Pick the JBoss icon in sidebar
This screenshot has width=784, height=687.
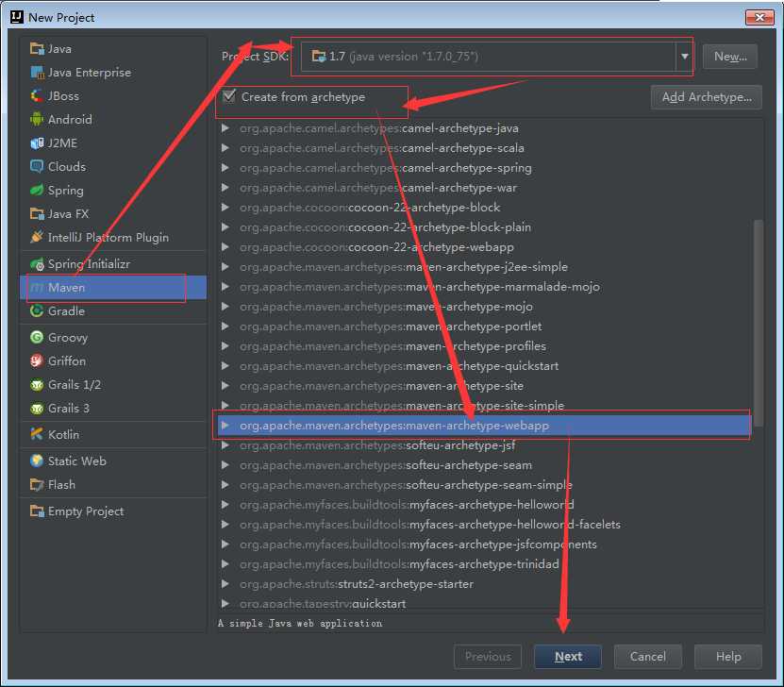coord(37,95)
